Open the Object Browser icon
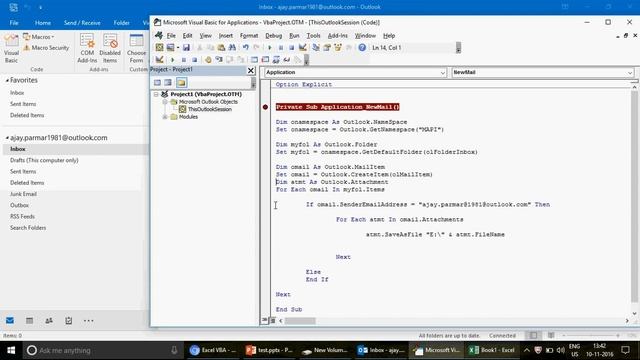 pos(338,48)
